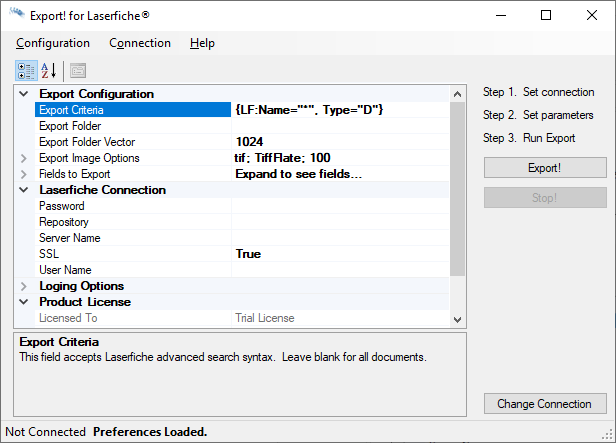Open the Configuration menu
The image size is (616, 443).
[53, 43]
